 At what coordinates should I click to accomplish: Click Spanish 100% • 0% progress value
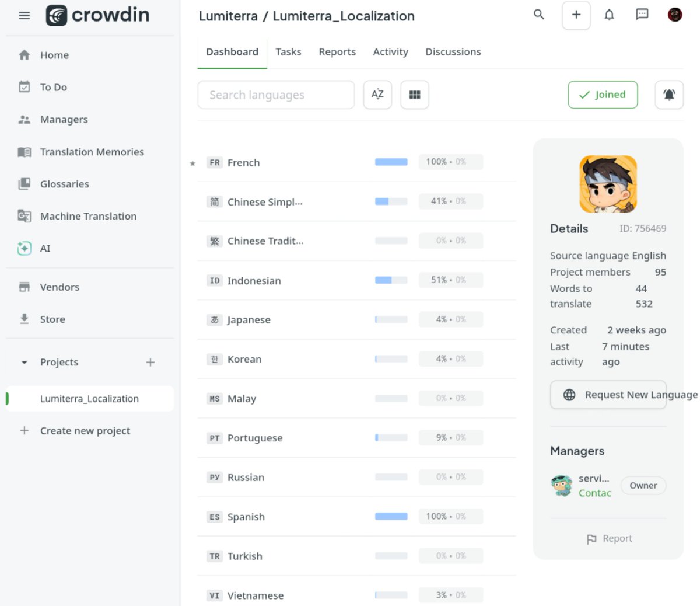click(x=451, y=517)
